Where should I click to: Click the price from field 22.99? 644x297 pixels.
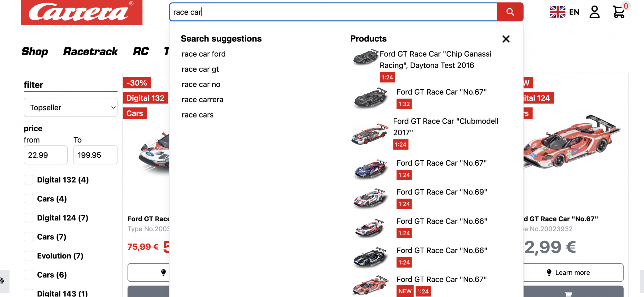pos(46,155)
